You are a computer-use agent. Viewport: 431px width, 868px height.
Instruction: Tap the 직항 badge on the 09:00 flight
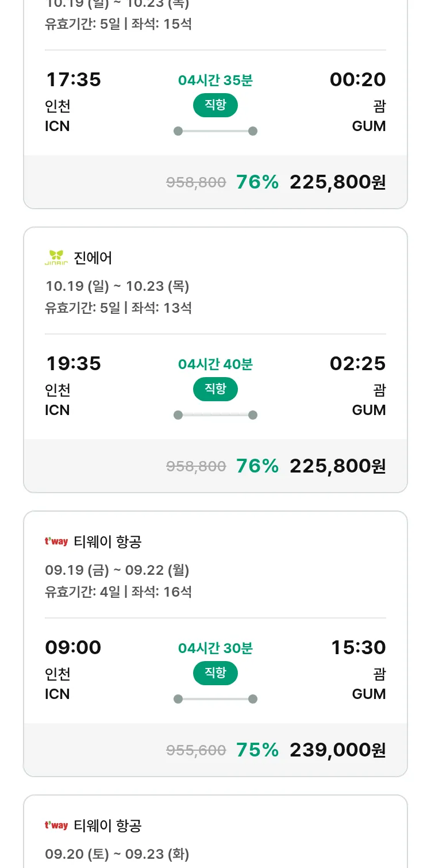(x=215, y=673)
